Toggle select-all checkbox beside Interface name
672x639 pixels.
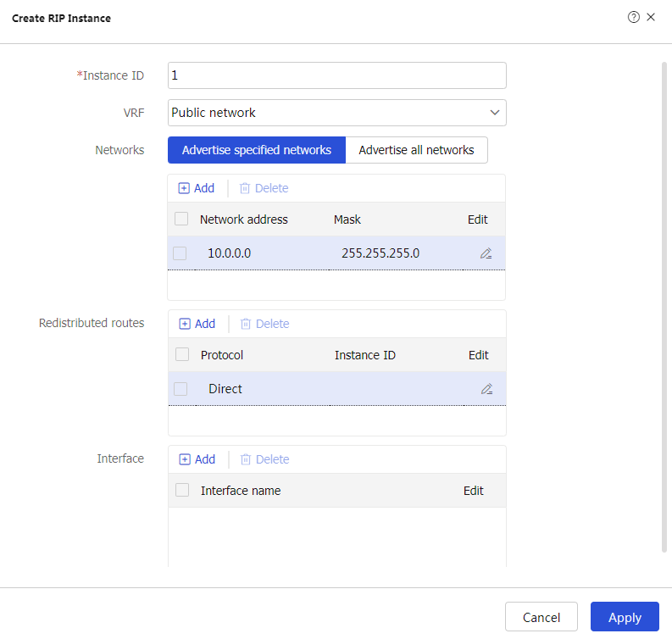[x=182, y=490]
